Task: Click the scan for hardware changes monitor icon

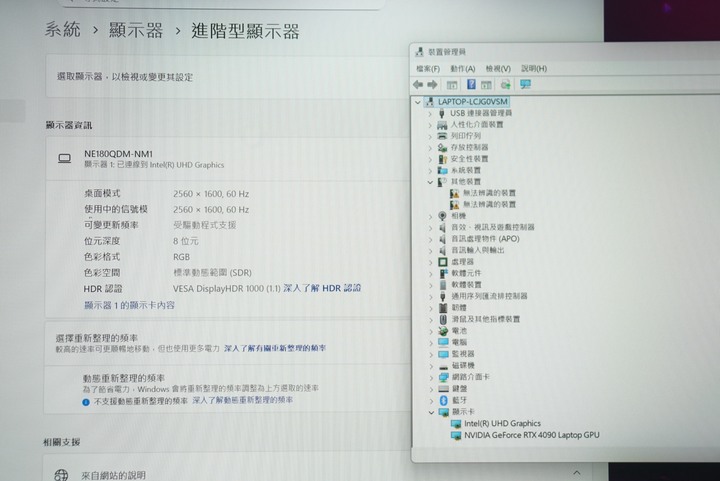Action: click(x=525, y=85)
